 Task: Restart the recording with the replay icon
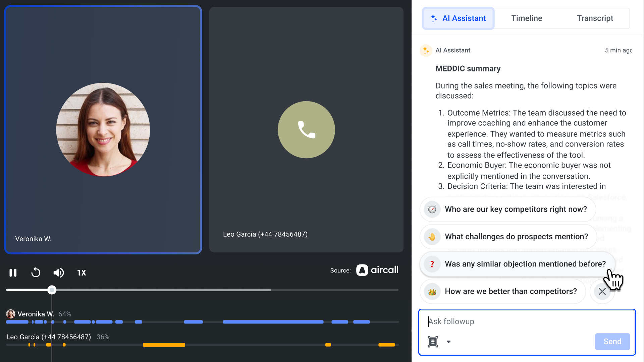[36, 273]
